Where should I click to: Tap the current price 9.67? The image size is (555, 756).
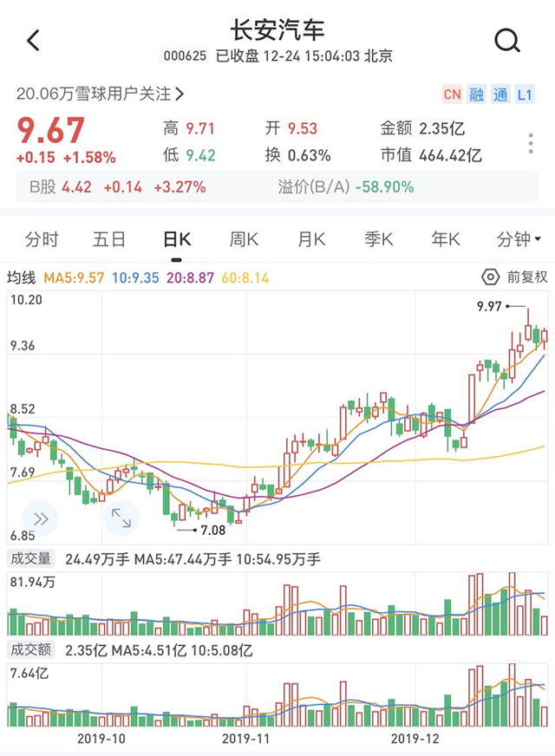coord(50,130)
